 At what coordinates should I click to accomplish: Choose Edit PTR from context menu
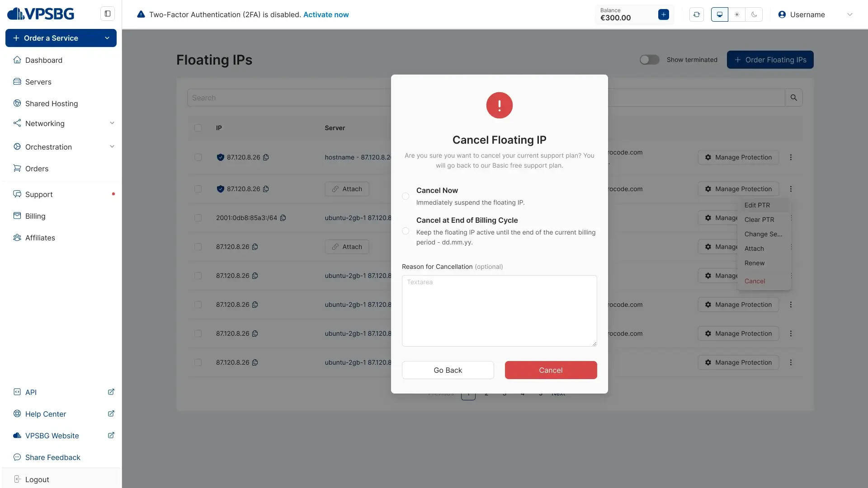757,205
